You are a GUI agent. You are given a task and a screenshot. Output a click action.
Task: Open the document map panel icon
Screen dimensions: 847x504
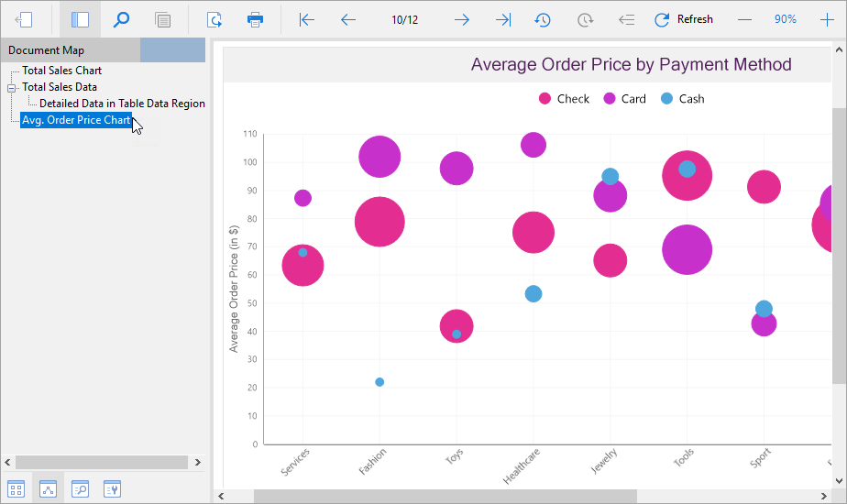48,488
